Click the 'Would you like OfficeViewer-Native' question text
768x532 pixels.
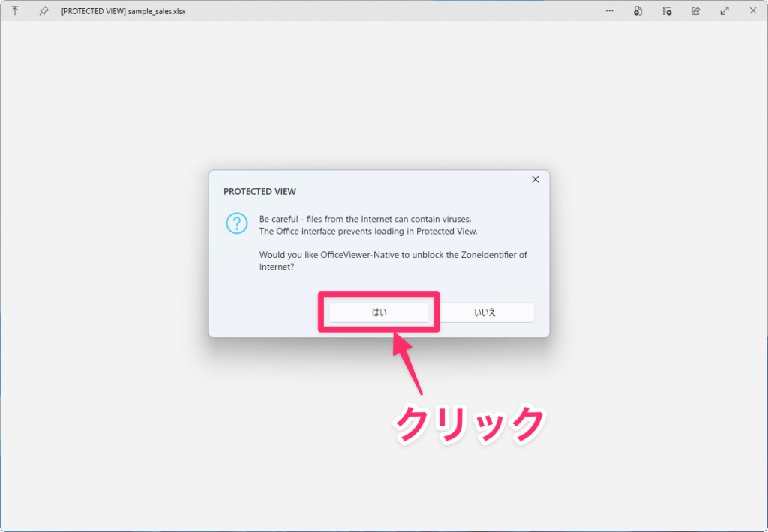pos(393,255)
